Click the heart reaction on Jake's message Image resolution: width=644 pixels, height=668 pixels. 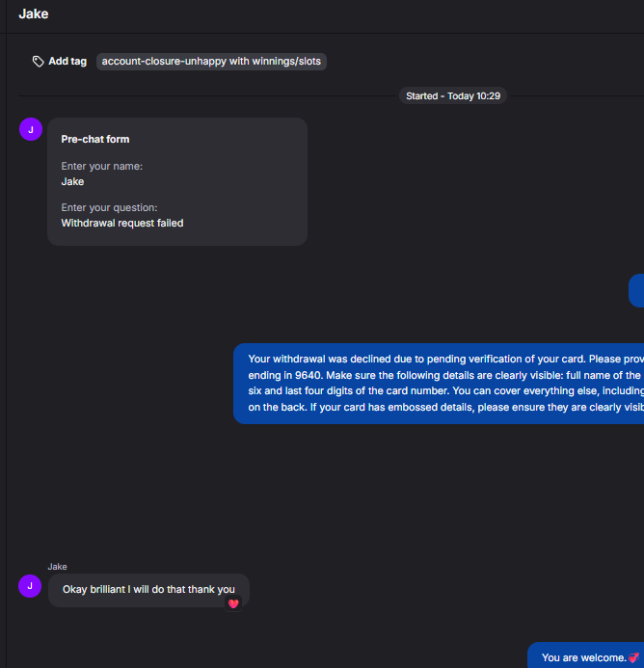point(233,603)
